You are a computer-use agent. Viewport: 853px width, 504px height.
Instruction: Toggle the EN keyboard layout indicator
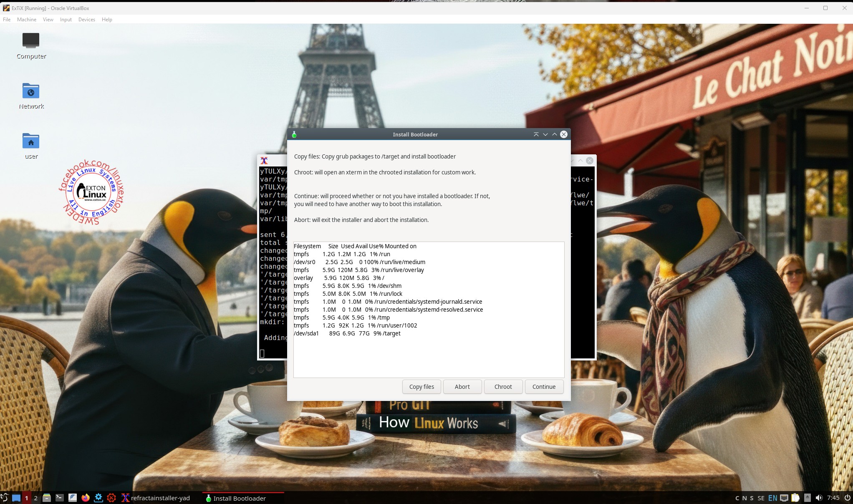point(772,498)
